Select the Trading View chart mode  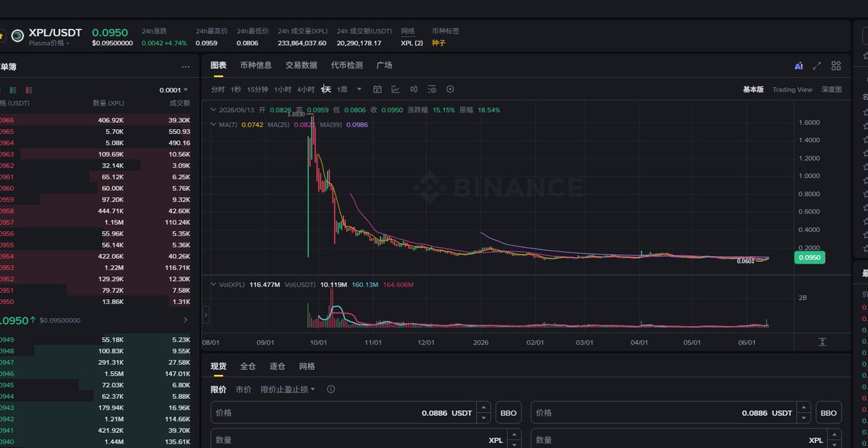[792, 90]
